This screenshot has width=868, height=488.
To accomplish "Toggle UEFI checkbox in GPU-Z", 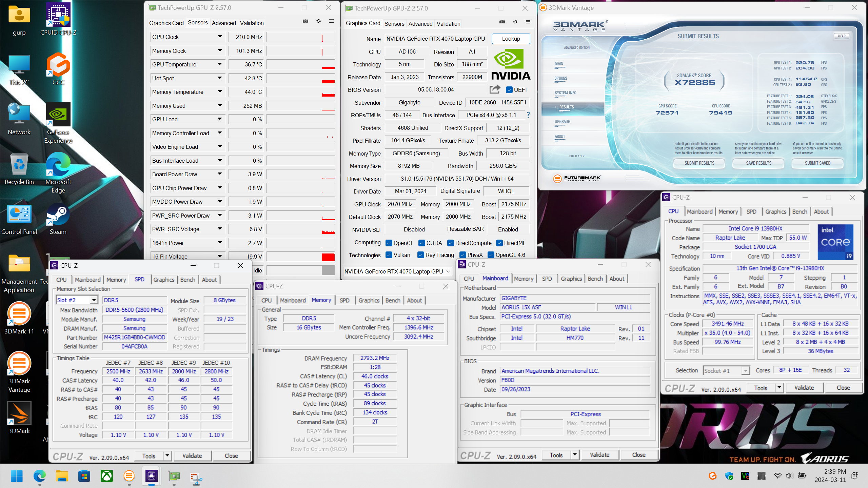I will 509,90.
